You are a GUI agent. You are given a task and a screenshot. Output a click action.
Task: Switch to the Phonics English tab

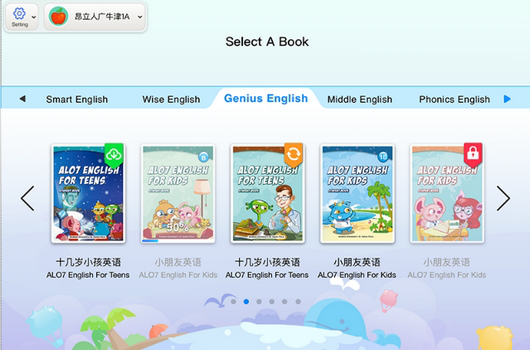[x=455, y=99]
